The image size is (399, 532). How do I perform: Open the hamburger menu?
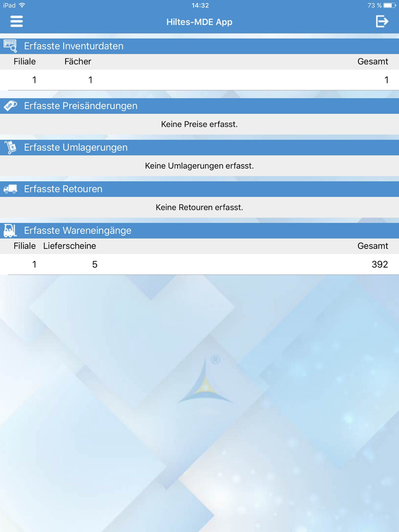(x=16, y=21)
